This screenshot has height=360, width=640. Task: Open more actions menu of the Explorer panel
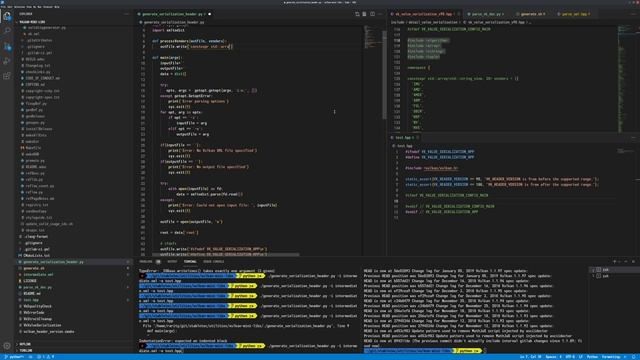(x=126, y=14)
